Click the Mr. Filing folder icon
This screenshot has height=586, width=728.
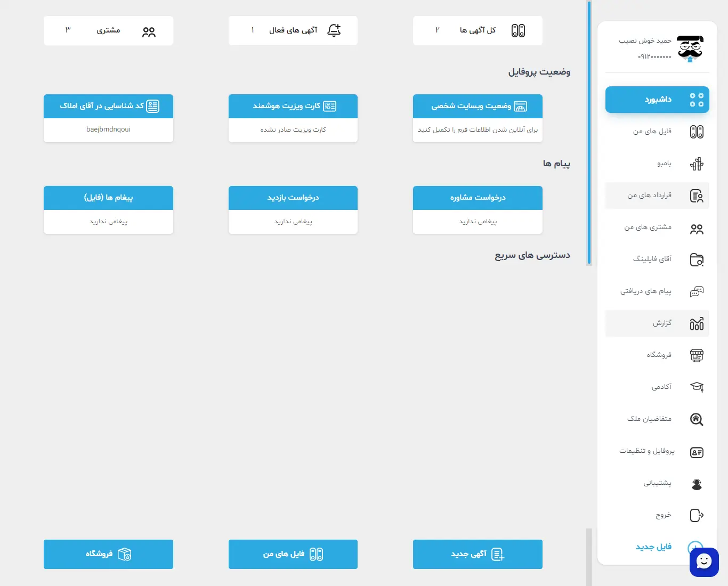point(697,259)
